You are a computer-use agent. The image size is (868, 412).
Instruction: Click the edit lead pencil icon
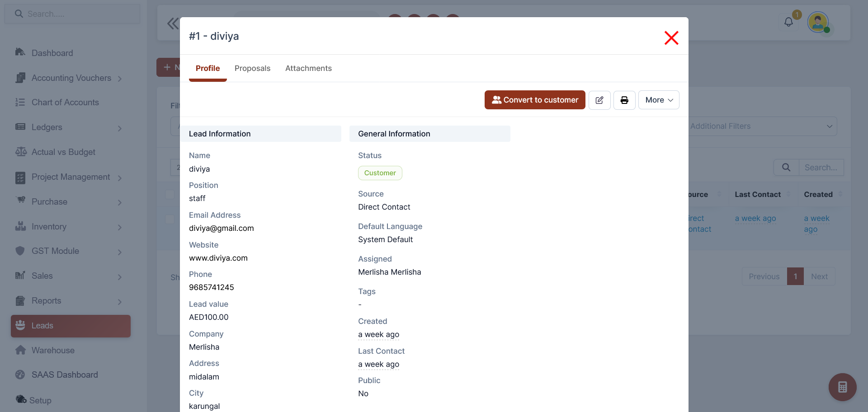click(599, 100)
